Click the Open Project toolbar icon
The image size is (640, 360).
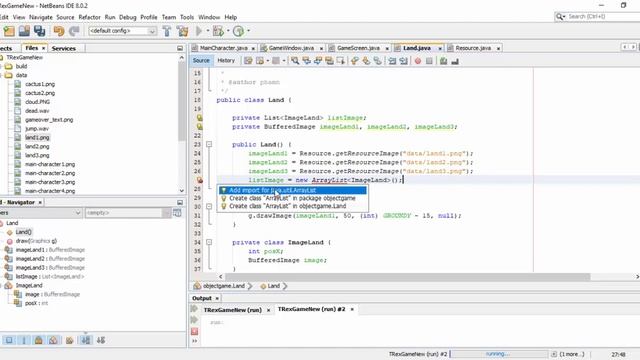[x=24, y=31]
